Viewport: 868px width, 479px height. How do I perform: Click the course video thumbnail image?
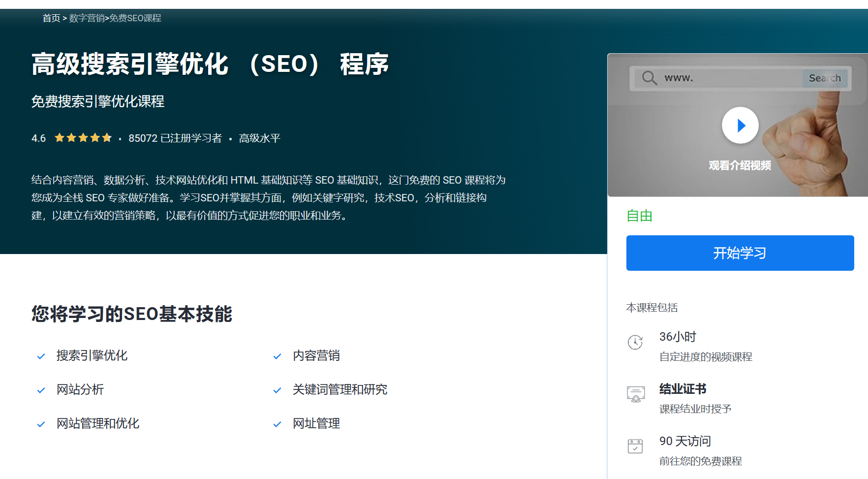tap(738, 125)
